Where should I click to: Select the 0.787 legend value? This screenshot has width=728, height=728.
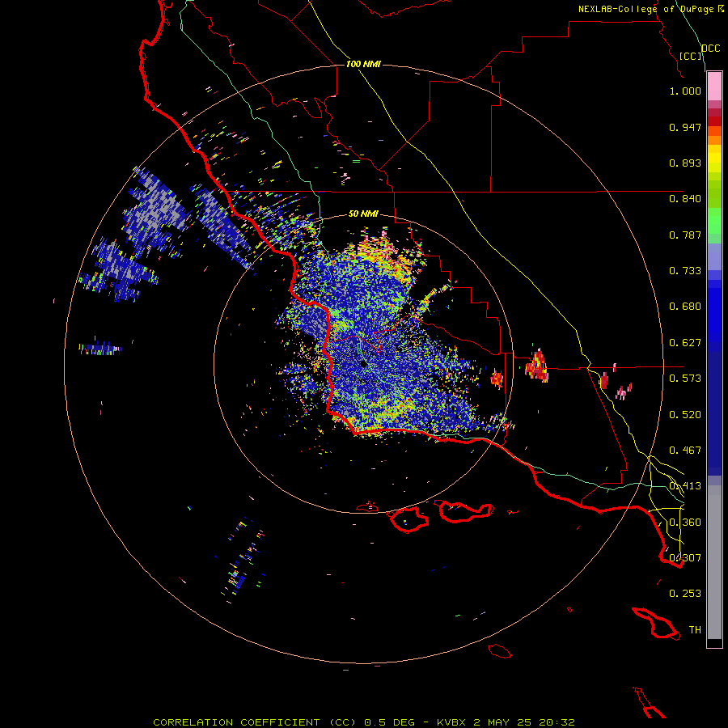click(685, 235)
